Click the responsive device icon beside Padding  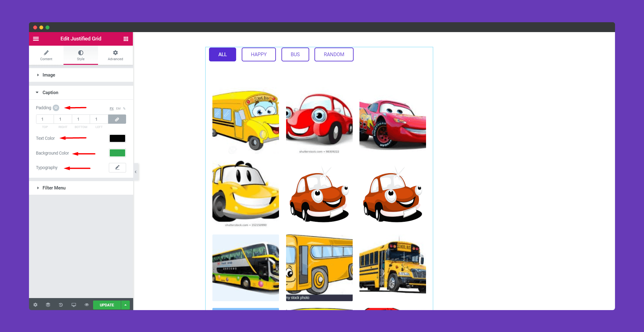pos(56,108)
